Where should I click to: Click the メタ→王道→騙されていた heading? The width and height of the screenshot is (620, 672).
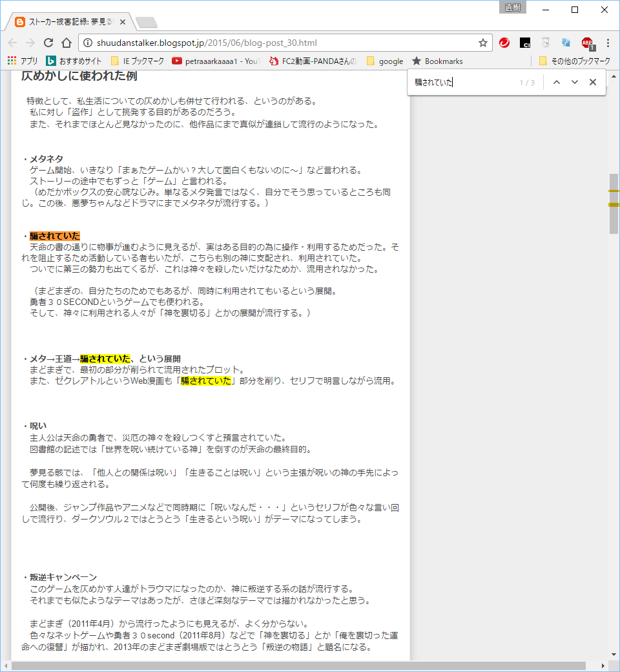(101, 358)
